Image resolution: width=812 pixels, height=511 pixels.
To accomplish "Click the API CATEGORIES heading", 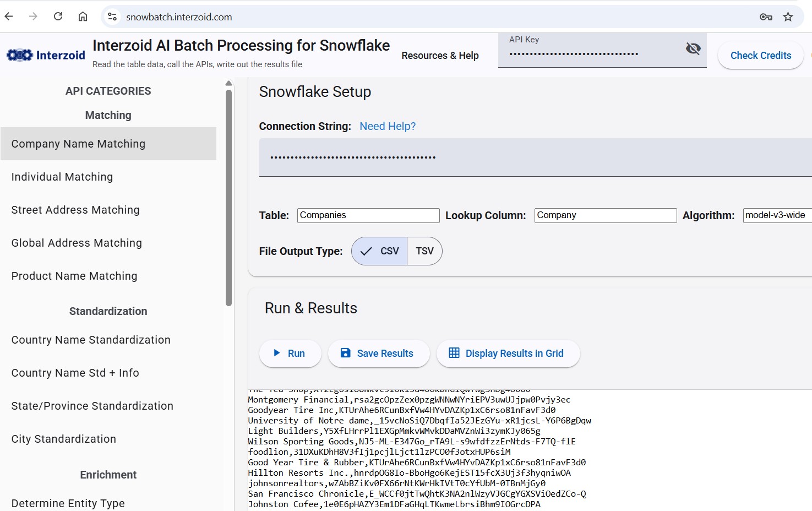I will (108, 91).
